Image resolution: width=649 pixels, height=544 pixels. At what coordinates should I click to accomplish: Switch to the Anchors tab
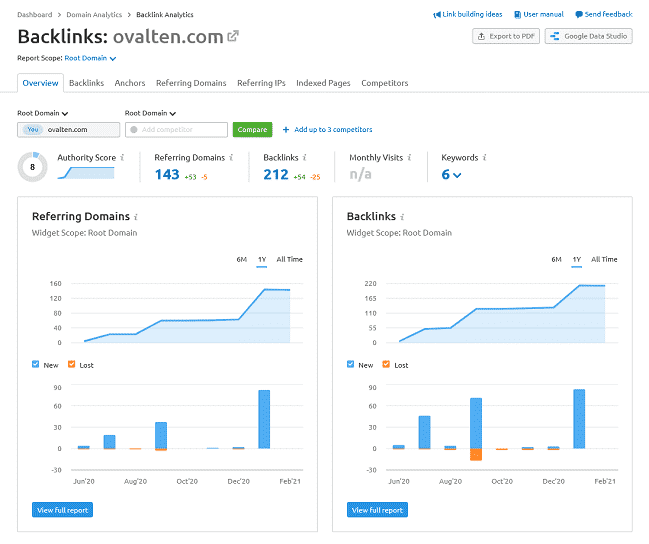(x=130, y=83)
